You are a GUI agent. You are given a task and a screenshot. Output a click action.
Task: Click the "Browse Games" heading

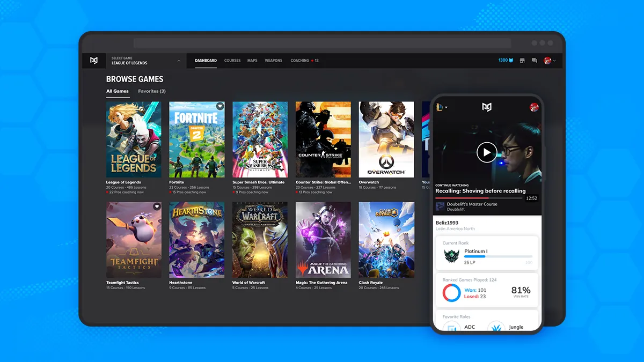click(x=135, y=79)
